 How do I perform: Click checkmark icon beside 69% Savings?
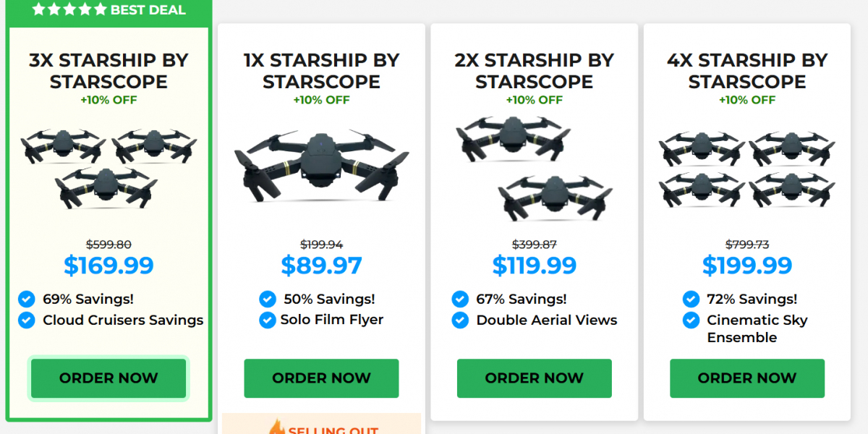pos(27,299)
